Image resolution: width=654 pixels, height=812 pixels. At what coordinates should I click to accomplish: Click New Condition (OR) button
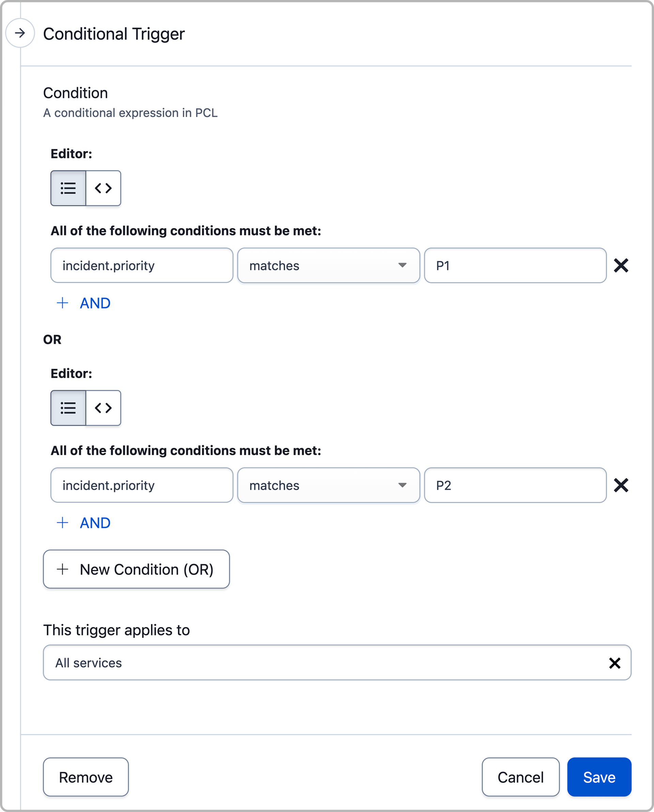pyautogui.click(x=136, y=569)
